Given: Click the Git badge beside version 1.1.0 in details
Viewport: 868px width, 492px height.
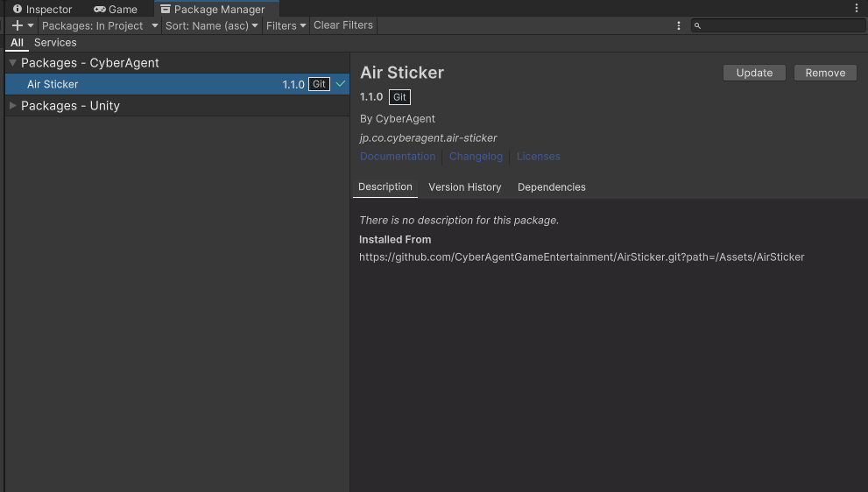Looking at the screenshot, I should point(399,97).
